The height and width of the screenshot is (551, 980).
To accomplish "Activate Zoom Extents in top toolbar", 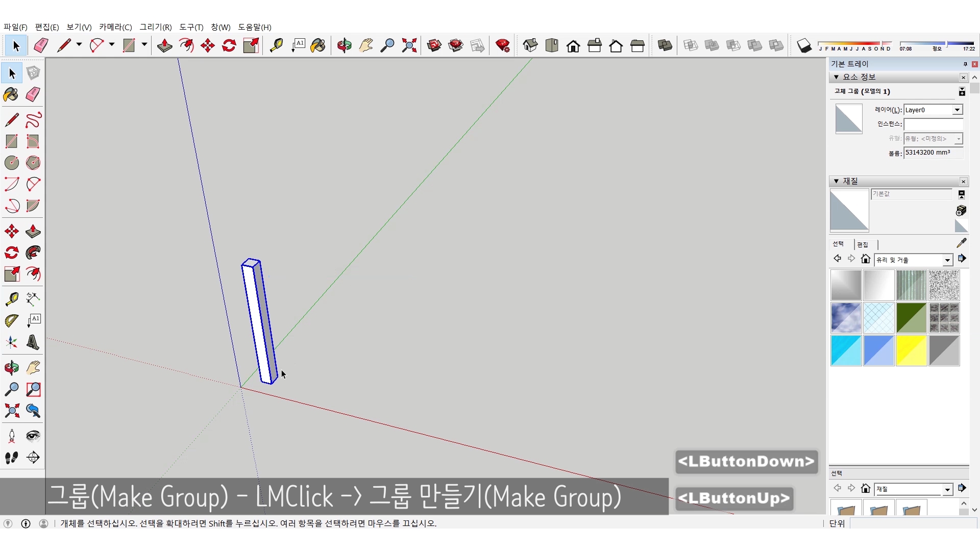I will point(409,46).
